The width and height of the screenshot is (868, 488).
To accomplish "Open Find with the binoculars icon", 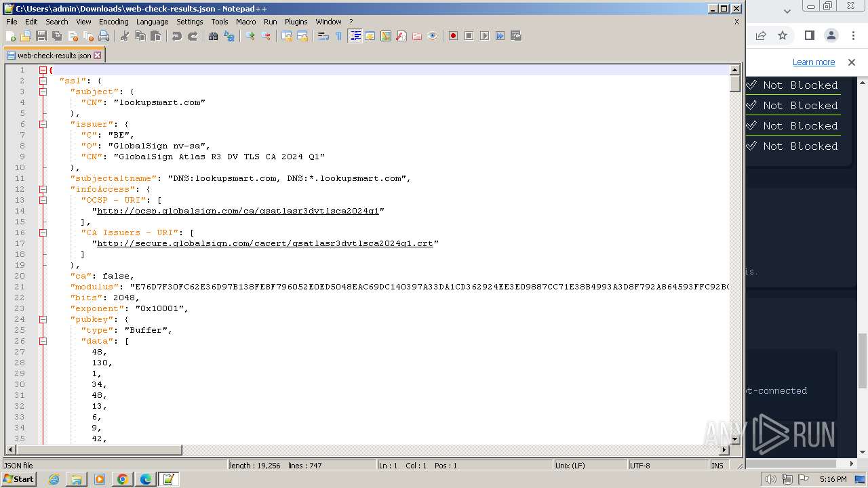I will (214, 36).
